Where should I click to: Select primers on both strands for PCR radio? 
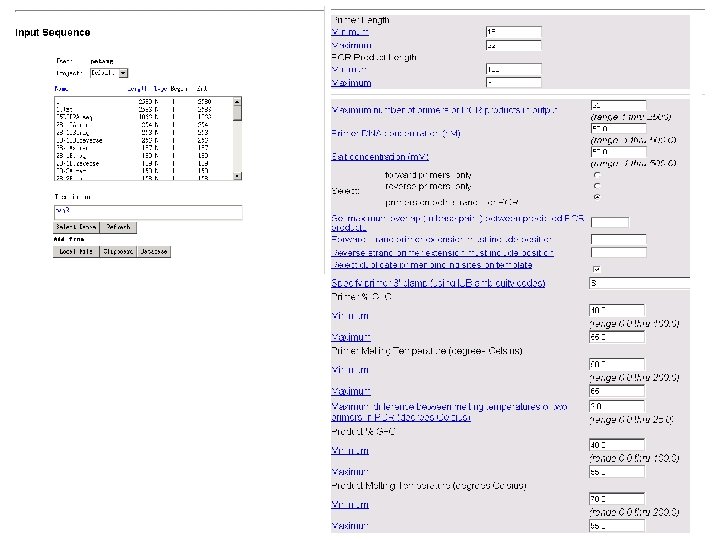click(x=597, y=197)
